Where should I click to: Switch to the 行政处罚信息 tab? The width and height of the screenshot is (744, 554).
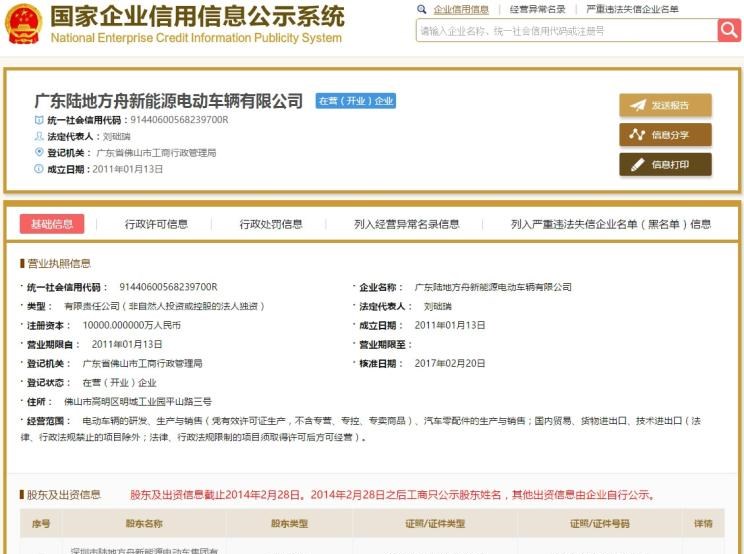271,224
